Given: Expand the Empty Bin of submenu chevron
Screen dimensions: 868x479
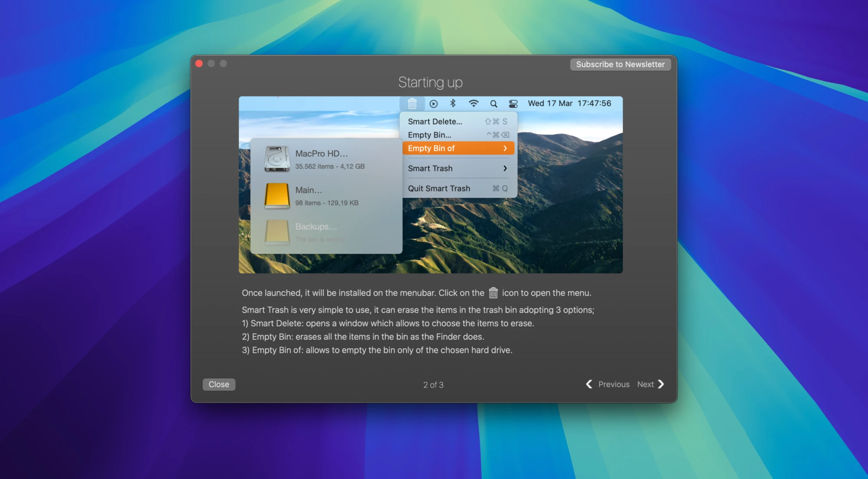Looking at the screenshot, I should 505,148.
